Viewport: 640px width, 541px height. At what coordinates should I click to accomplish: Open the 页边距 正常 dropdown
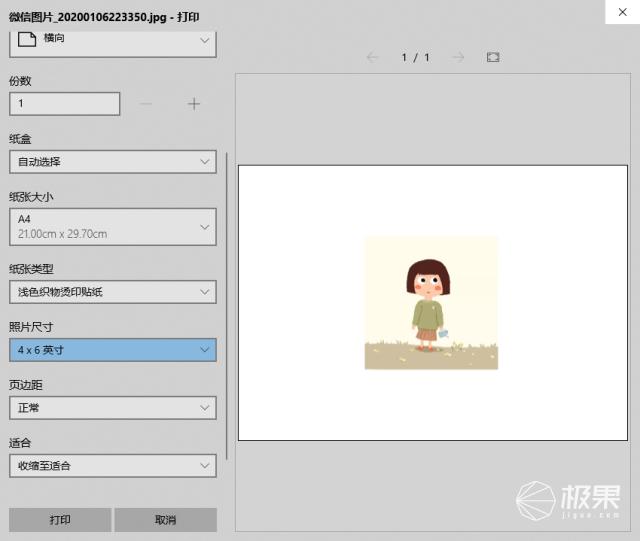pos(113,407)
